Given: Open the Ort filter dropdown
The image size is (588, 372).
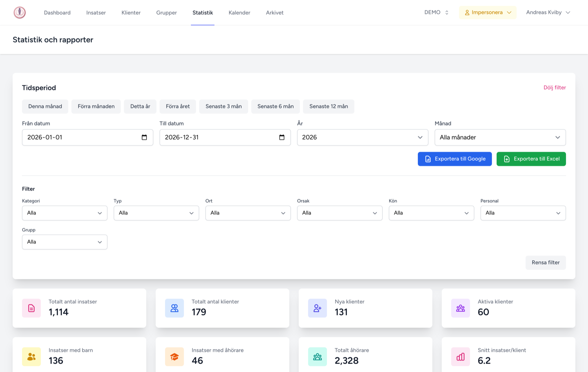Looking at the screenshot, I should [x=248, y=213].
